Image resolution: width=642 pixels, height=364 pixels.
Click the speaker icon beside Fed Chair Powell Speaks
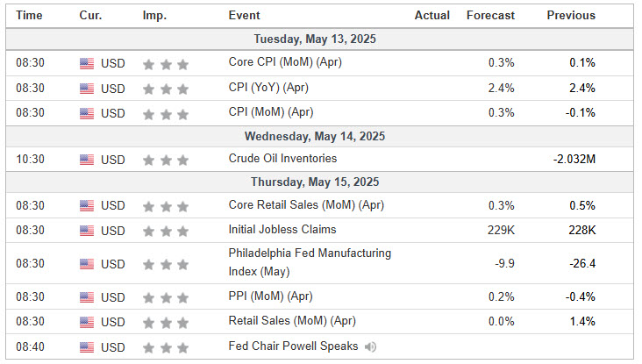(x=370, y=347)
